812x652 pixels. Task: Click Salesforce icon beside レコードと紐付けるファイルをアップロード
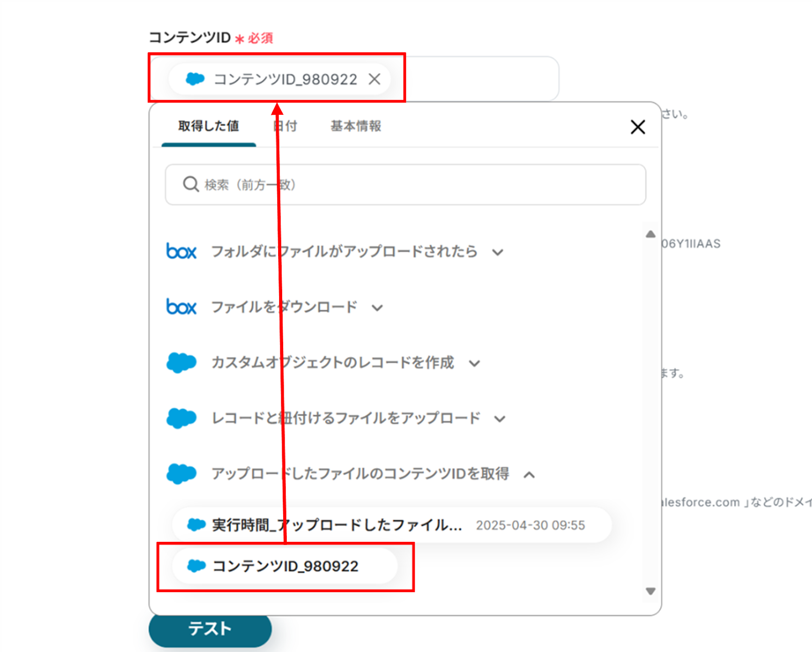coord(181,418)
